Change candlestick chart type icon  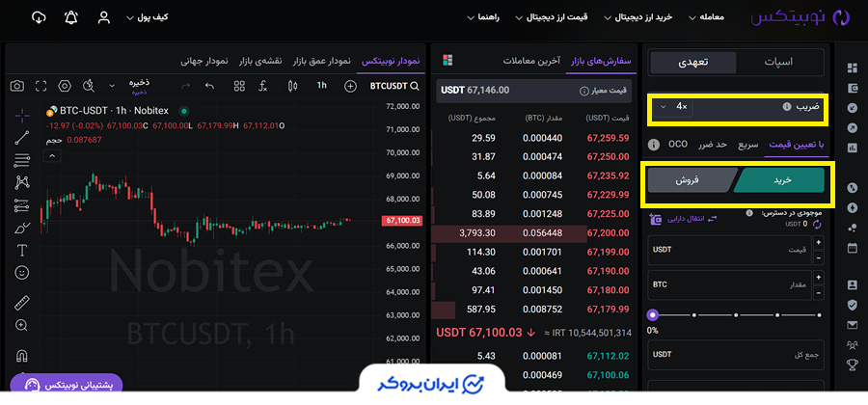(x=293, y=86)
